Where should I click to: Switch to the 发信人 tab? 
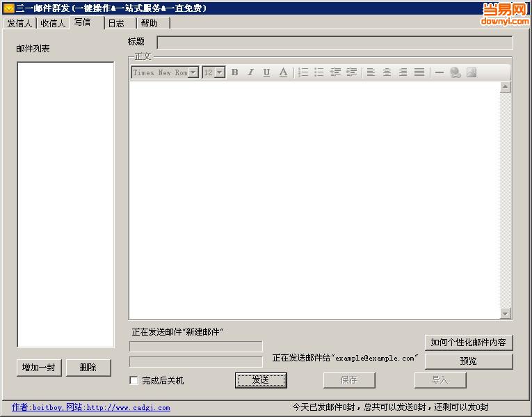pyautogui.click(x=19, y=24)
